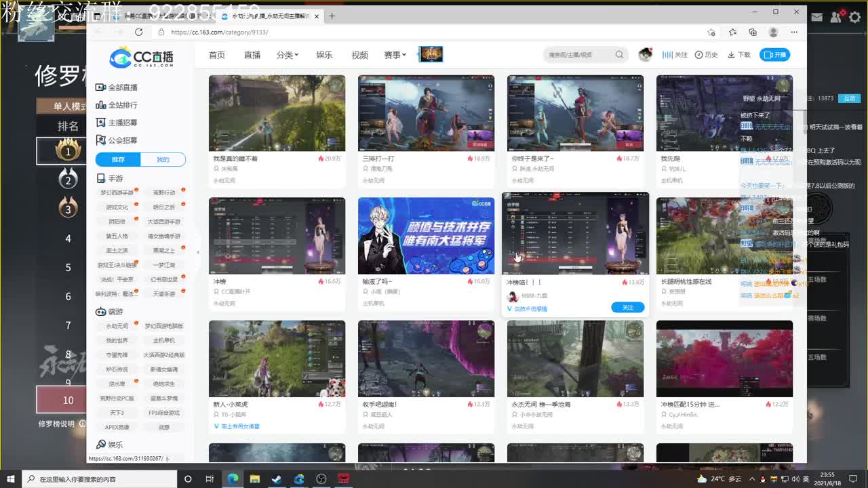Open the user avatar profile

[645, 55]
